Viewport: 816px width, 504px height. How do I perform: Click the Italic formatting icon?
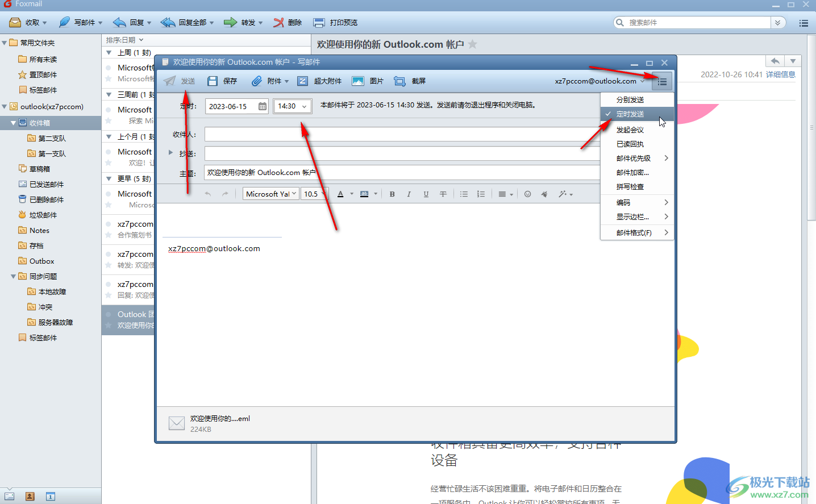[x=409, y=194]
